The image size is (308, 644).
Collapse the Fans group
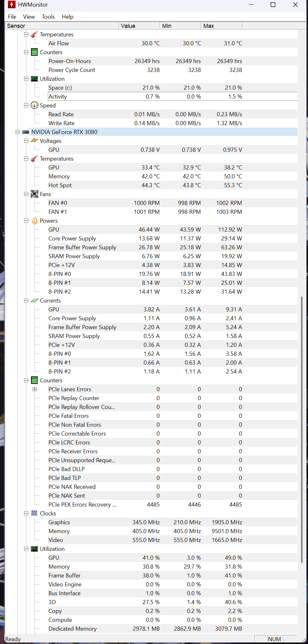pos(26,194)
